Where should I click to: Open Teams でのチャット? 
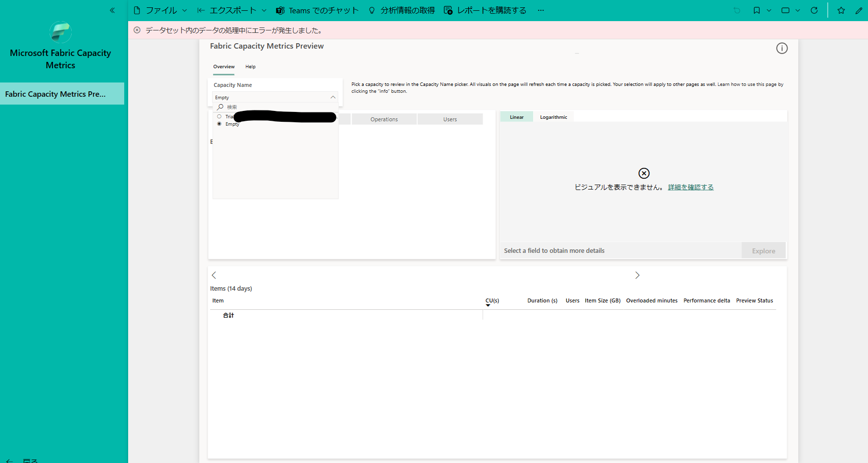click(x=317, y=10)
